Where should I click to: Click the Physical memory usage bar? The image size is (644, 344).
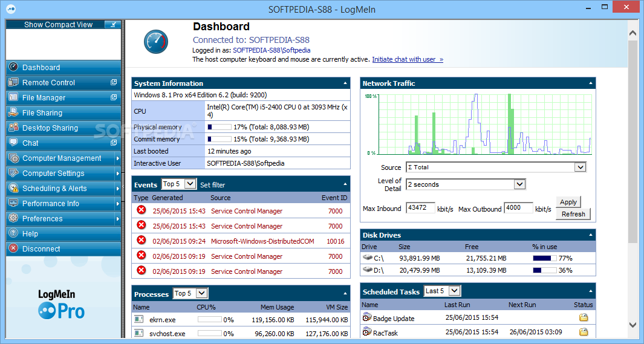219,127
